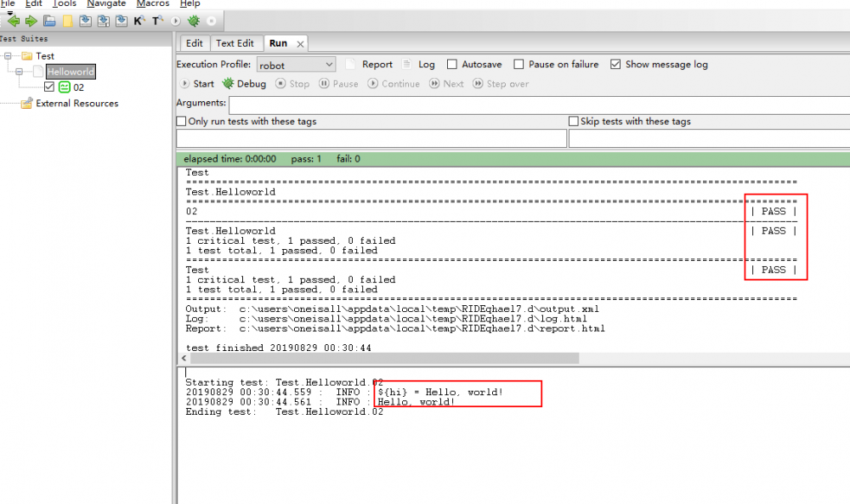850x504 pixels.
Task: Open Search Tests (T) tool
Action: point(157,21)
